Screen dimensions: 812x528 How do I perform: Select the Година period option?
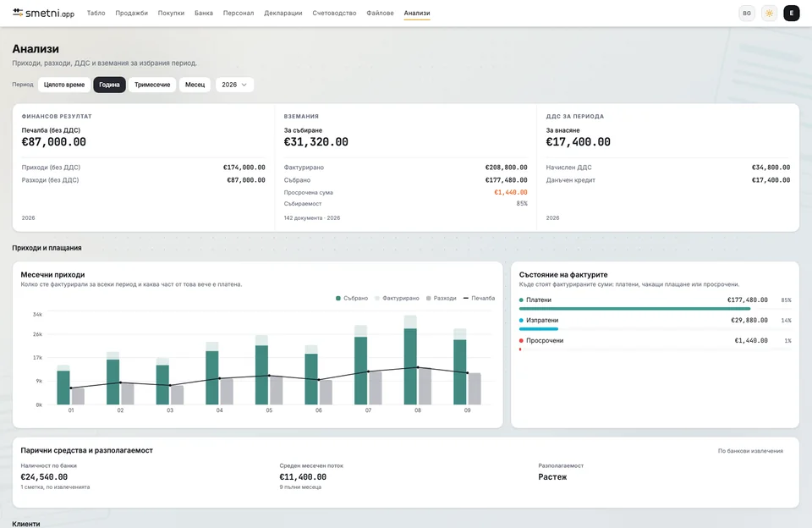point(109,85)
